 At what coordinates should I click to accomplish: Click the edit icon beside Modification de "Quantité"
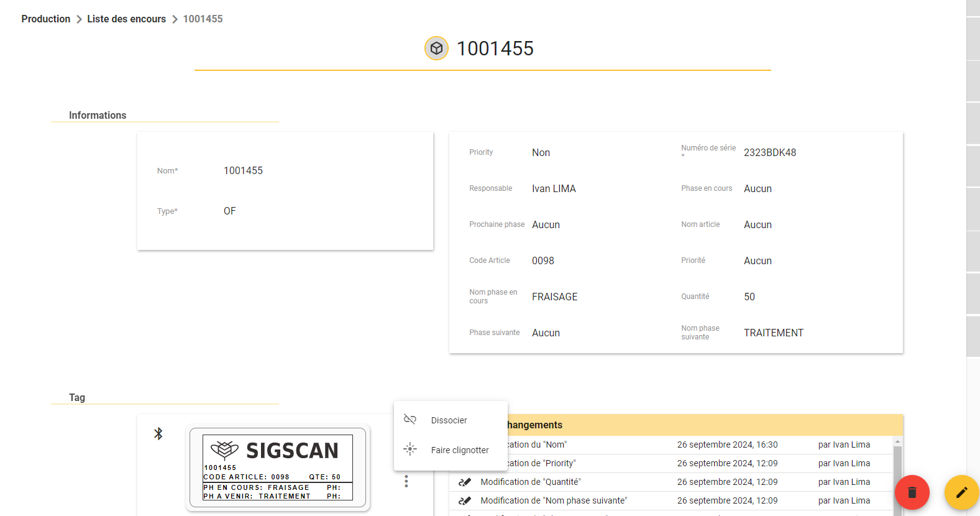click(x=465, y=482)
